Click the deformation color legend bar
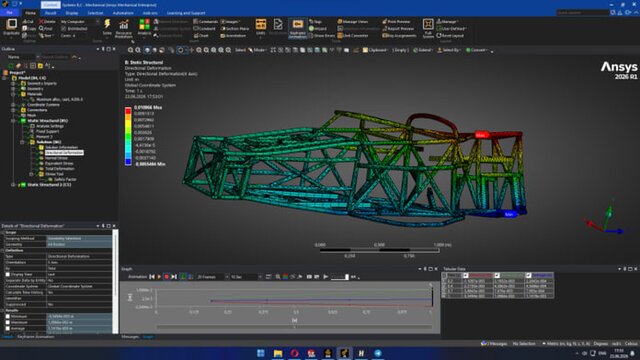 [128, 136]
